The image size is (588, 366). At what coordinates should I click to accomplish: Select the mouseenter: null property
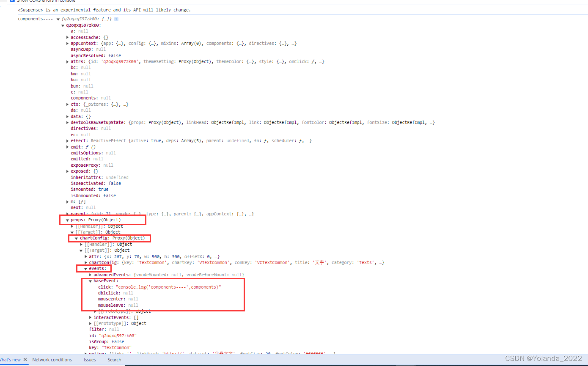[118, 299]
